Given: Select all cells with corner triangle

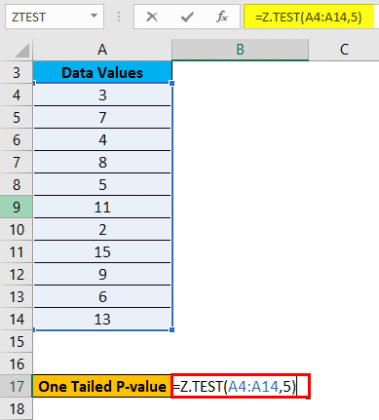Looking at the screenshot, I should 22,51.
